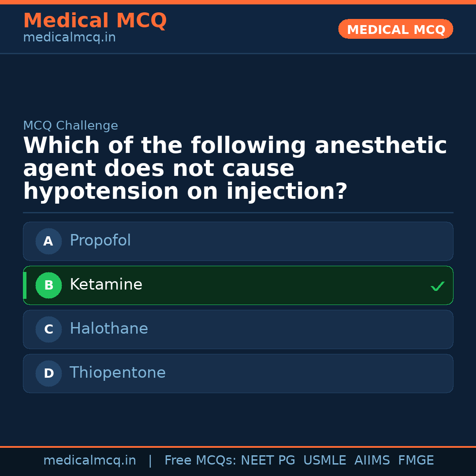Click the circled letter D badge
Image resolution: width=476 pixels, height=476 pixels.
click(48, 373)
